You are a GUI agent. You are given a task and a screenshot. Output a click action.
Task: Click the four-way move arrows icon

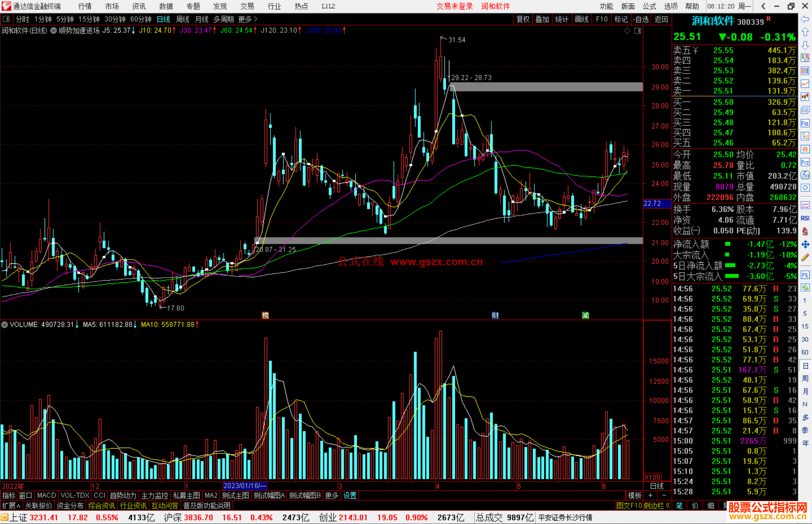click(805, 245)
